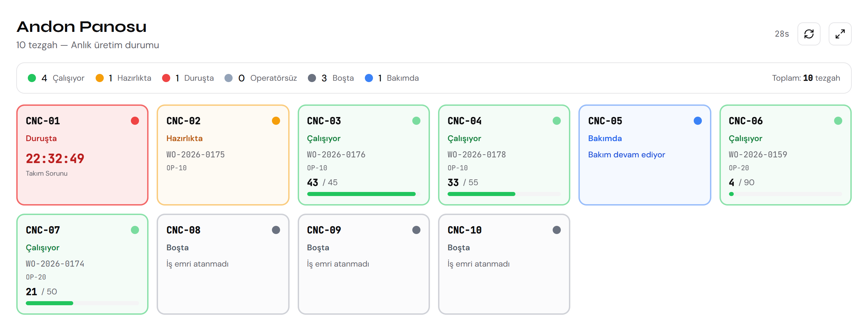
Task: Click the dark gray Boşta legend dot
Action: click(312, 78)
